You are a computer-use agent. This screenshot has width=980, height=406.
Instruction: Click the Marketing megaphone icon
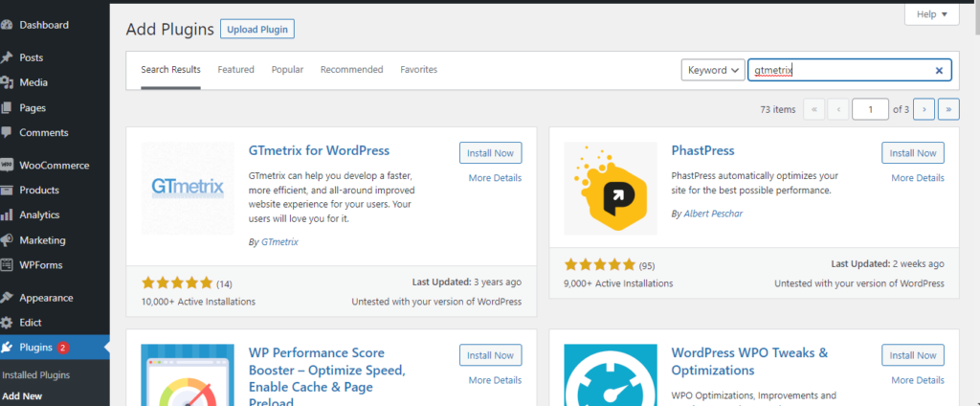click(7, 240)
